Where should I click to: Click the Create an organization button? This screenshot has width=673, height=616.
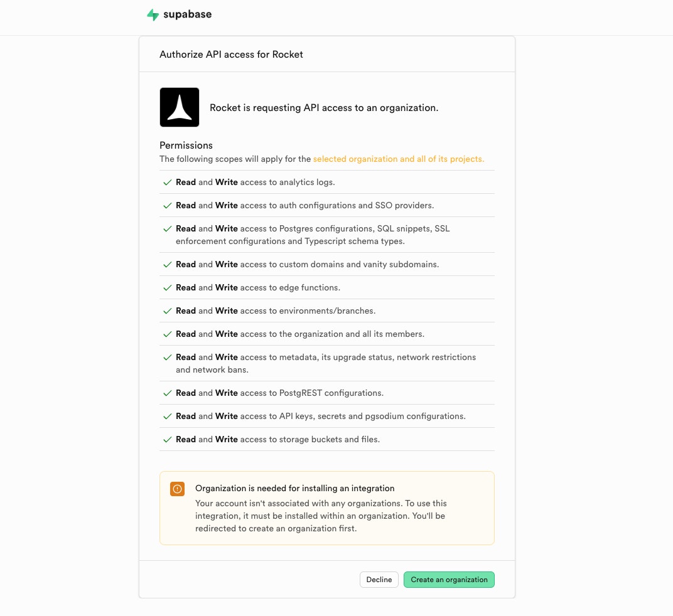point(449,580)
